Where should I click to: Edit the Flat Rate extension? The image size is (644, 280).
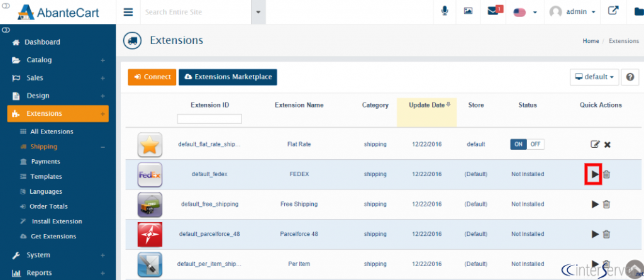[x=595, y=145]
